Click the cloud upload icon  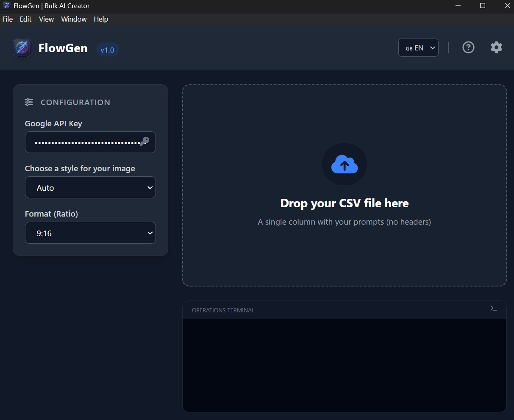click(x=345, y=164)
